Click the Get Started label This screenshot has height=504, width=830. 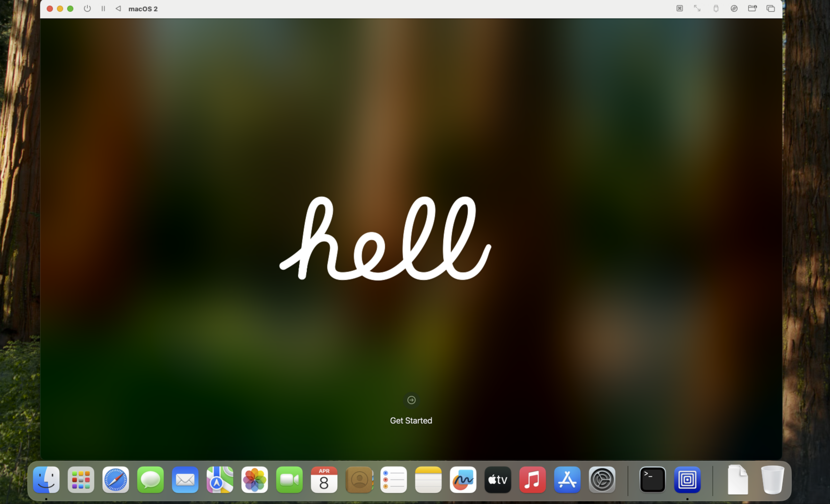[411, 420]
